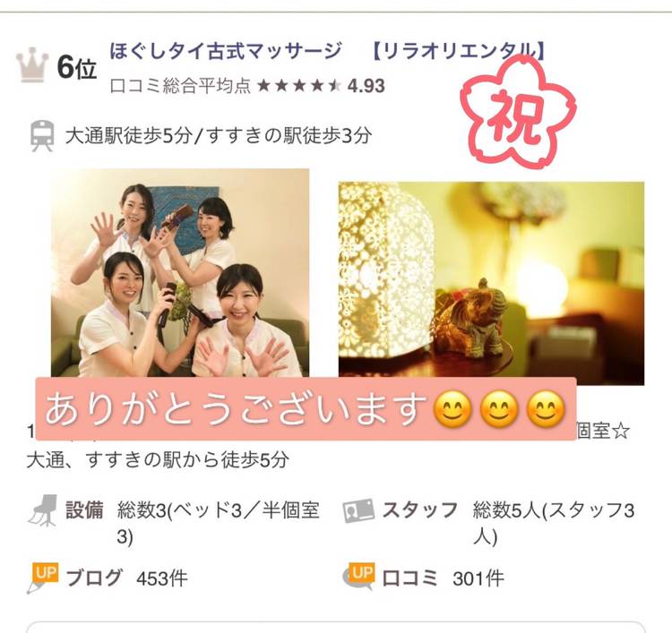
Task: Open the staff group photo thumbnail
Action: coord(180,273)
